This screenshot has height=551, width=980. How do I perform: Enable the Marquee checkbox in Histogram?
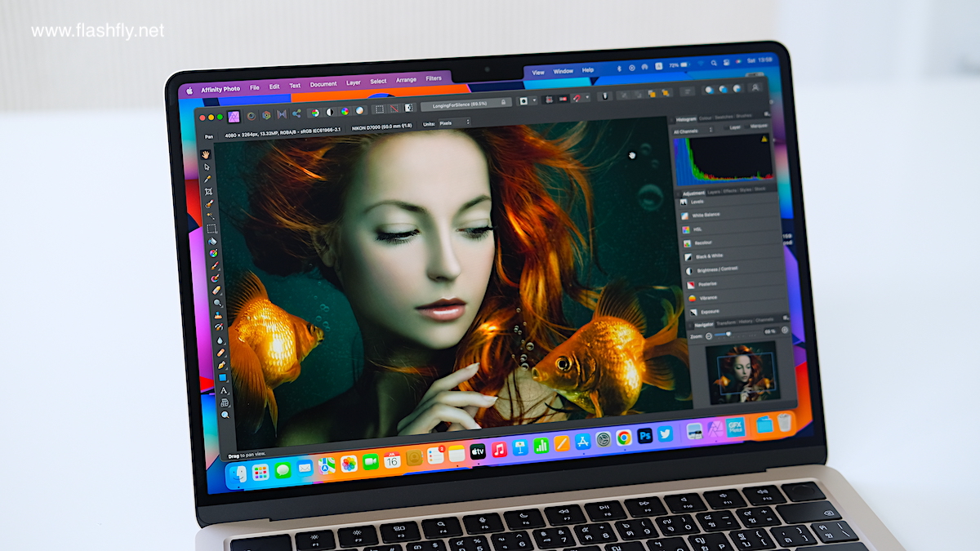(748, 127)
